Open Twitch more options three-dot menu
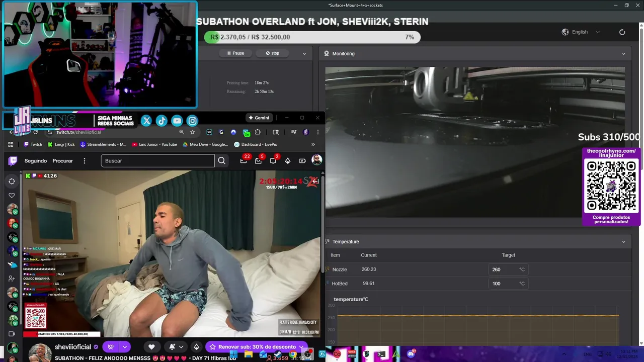Image resolution: width=644 pixels, height=362 pixels. 85,161
